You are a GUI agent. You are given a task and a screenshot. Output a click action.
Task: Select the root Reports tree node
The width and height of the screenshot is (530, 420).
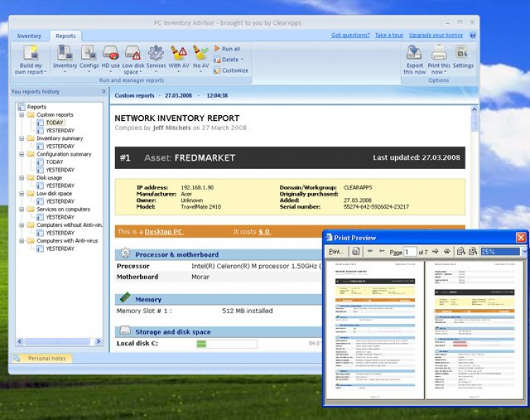click(x=37, y=107)
